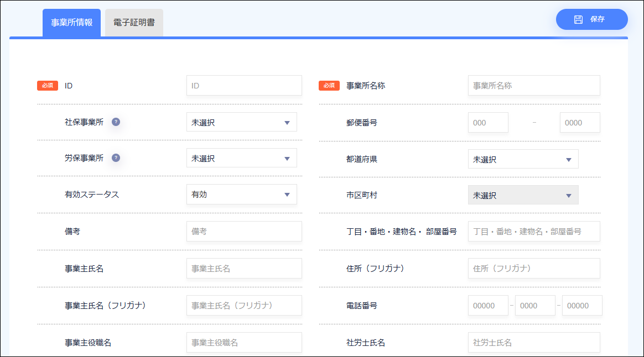Viewport: 644px width, 357px height.
Task: Click first 郵便番号 field with 000
Action: coord(488,123)
